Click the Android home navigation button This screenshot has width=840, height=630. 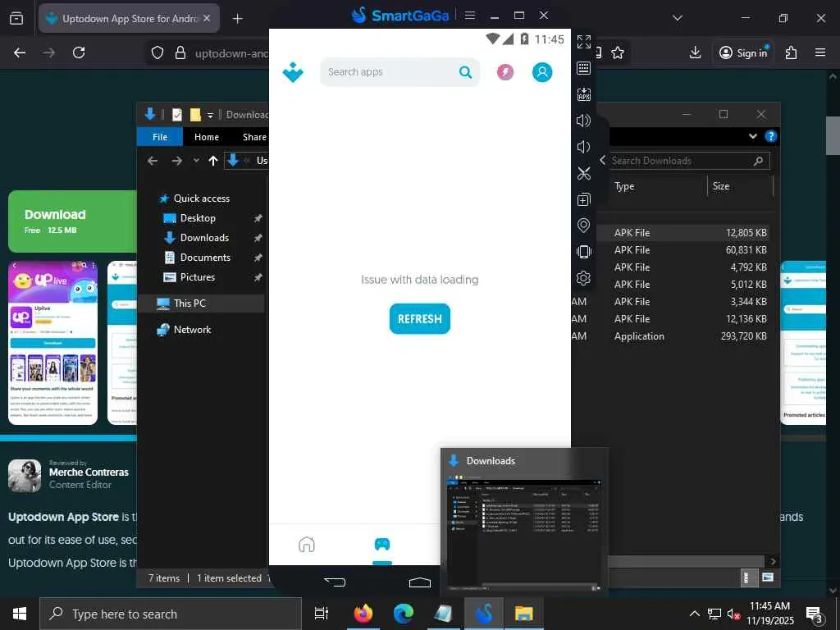pyautogui.click(x=419, y=582)
